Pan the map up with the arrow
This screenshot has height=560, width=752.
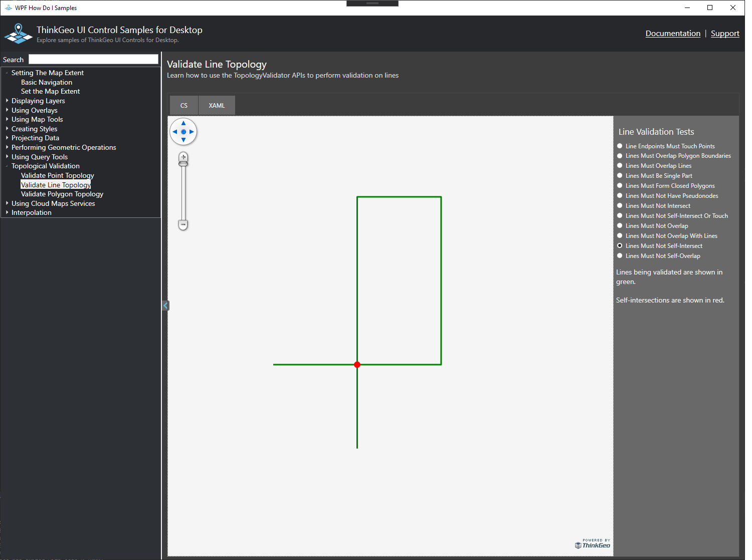tap(183, 123)
